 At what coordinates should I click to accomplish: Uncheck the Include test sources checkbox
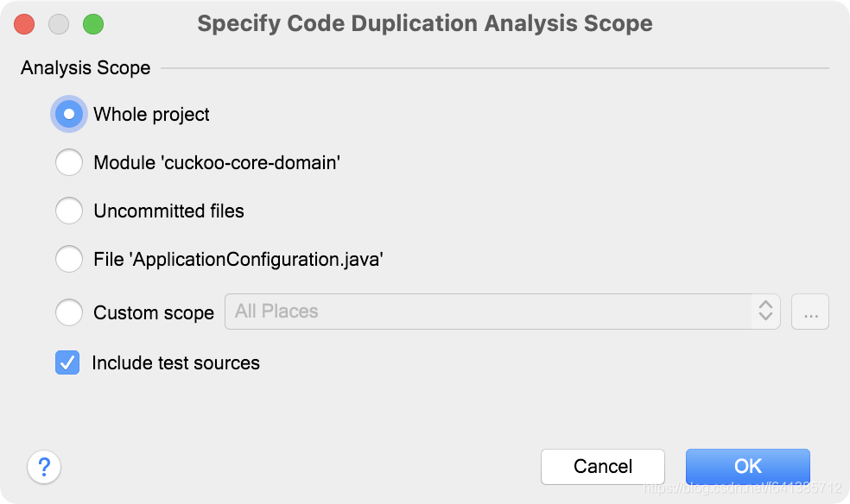[67, 363]
